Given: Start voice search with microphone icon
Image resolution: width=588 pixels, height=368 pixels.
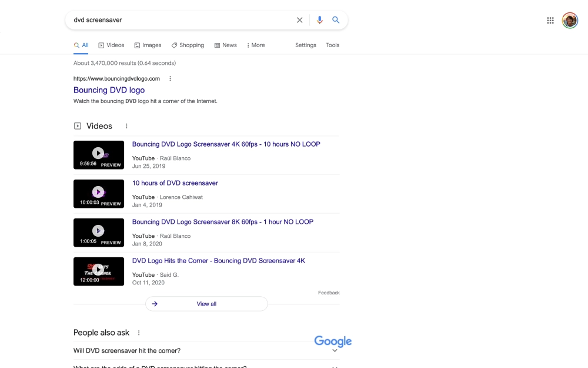Looking at the screenshot, I should click(x=319, y=20).
